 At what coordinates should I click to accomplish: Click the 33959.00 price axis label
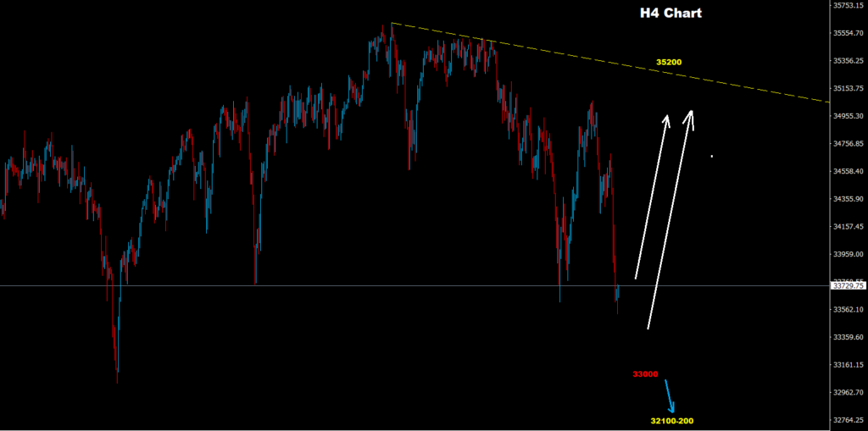pyautogui.click(x=849, y=255)
